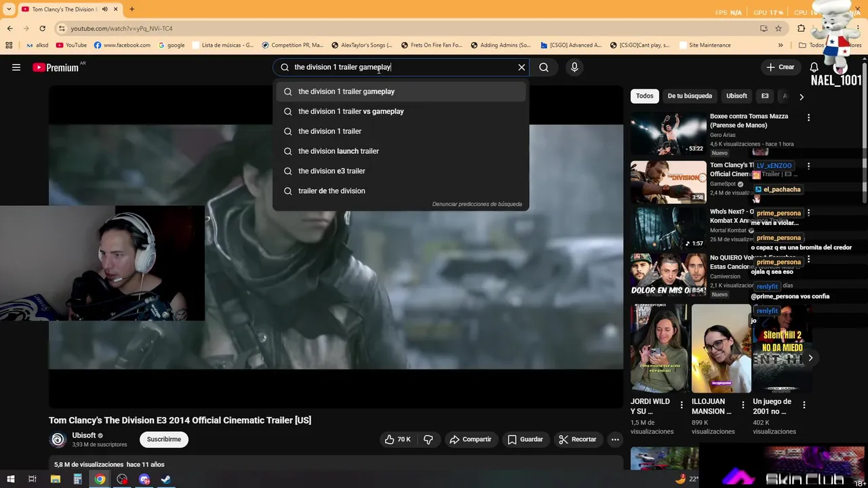This screenshot has width=868, height=488.
Task: Open options for Boxeo contra Tomas Mazza video
Action: [x=808, y=117]
